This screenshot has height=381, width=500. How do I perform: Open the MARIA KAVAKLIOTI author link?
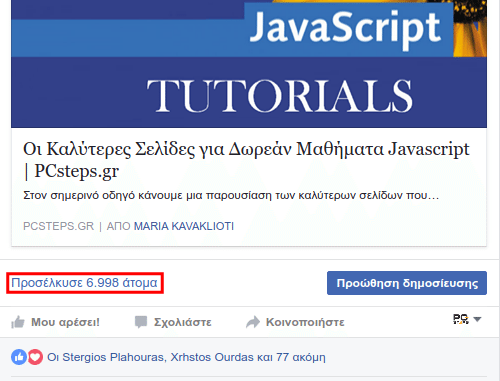point(184,226)
